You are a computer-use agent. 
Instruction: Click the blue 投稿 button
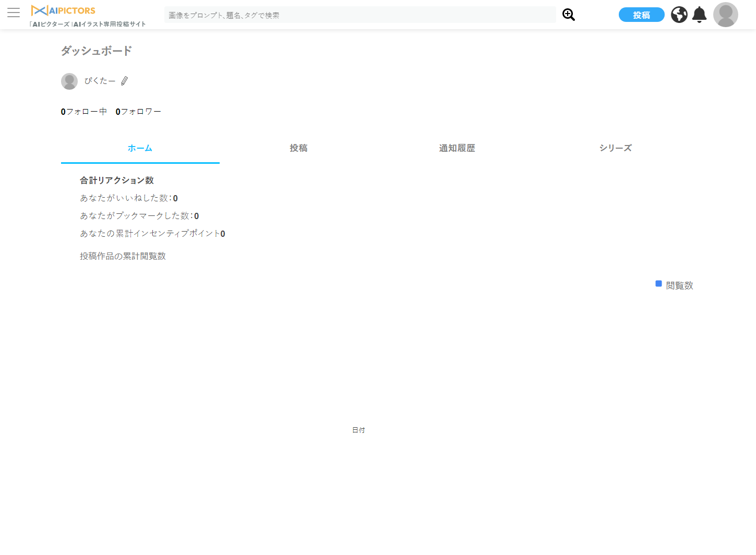641,15
